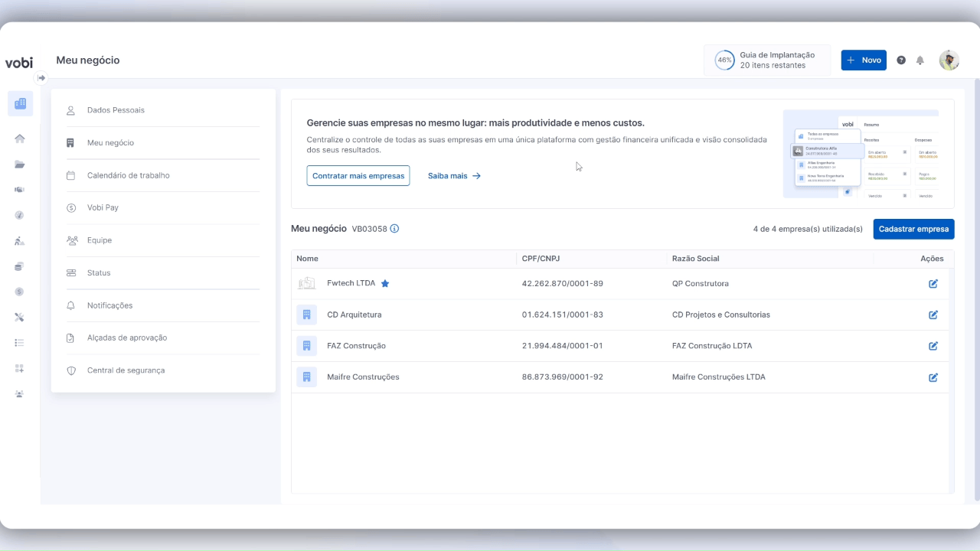Open the user profile avatar menu
Viewport: 980px width, 551px height.
tap(949, 60)
